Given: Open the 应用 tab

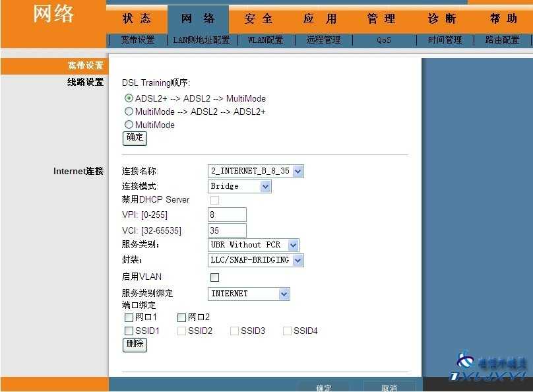Looking at the screenshot, I should [x=319, y=18].
